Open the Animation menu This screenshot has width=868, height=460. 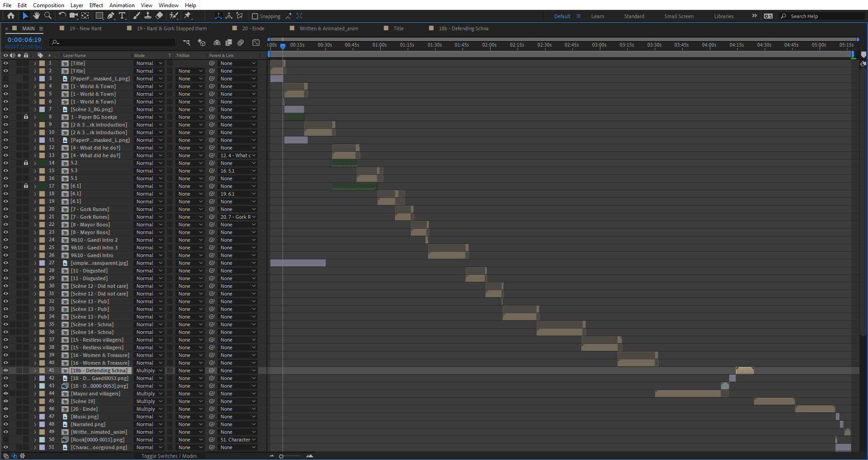122,5
